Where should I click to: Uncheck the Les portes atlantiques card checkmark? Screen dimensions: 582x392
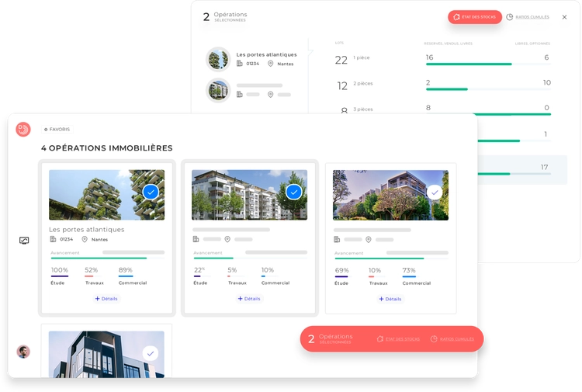[151, 192]
